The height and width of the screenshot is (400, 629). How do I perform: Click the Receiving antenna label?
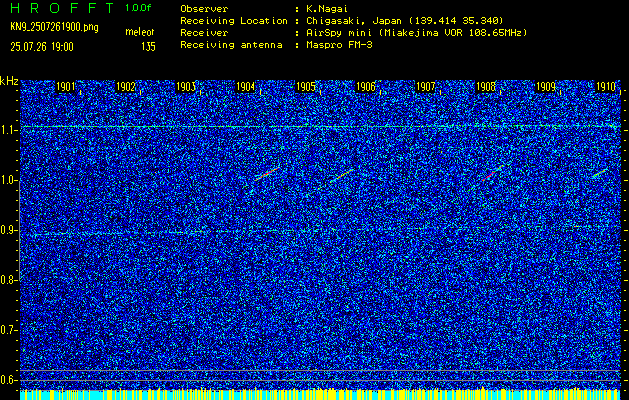[x=231, y=45]
